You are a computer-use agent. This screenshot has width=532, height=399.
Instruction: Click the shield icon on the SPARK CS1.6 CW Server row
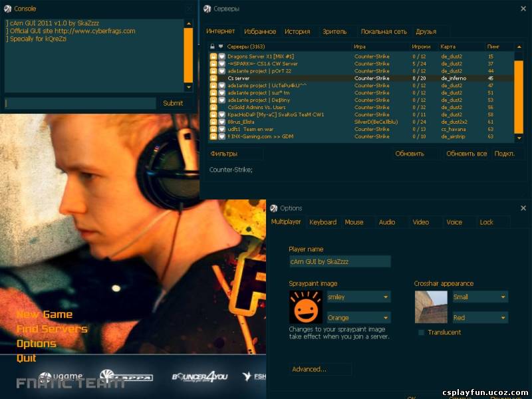pyautogui.click(x=221, y=63)
